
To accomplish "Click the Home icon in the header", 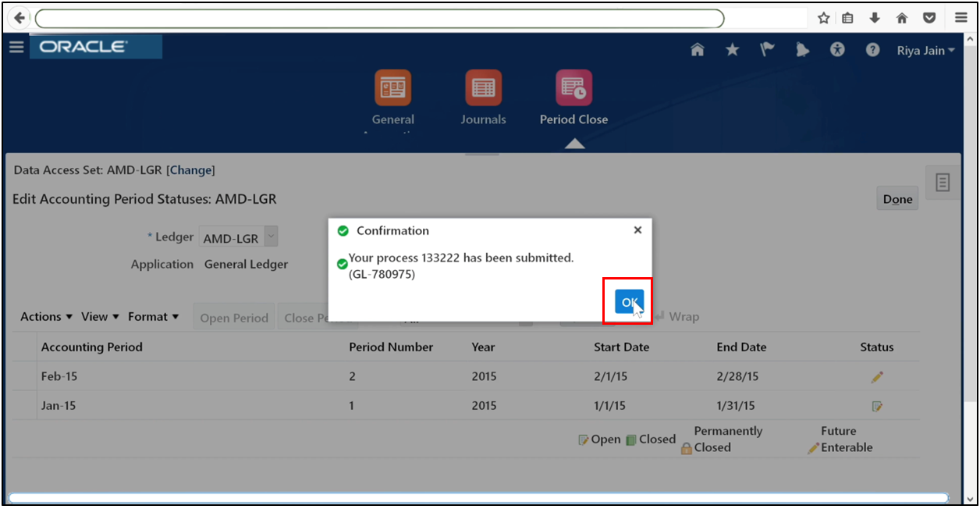I will 697,49.
